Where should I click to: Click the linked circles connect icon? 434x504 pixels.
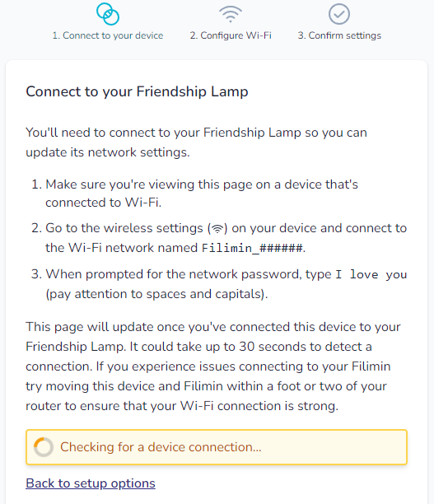pyautogui.click(x=108, y=14)
